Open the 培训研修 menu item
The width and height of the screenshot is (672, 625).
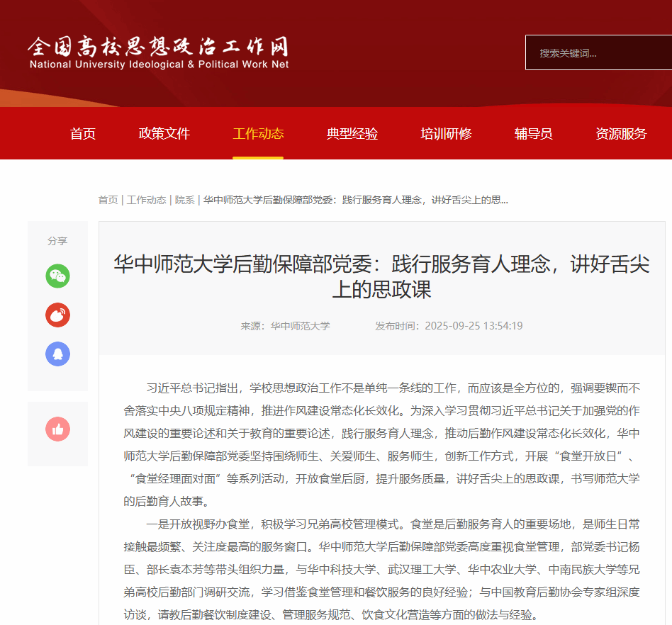(446, 134)
